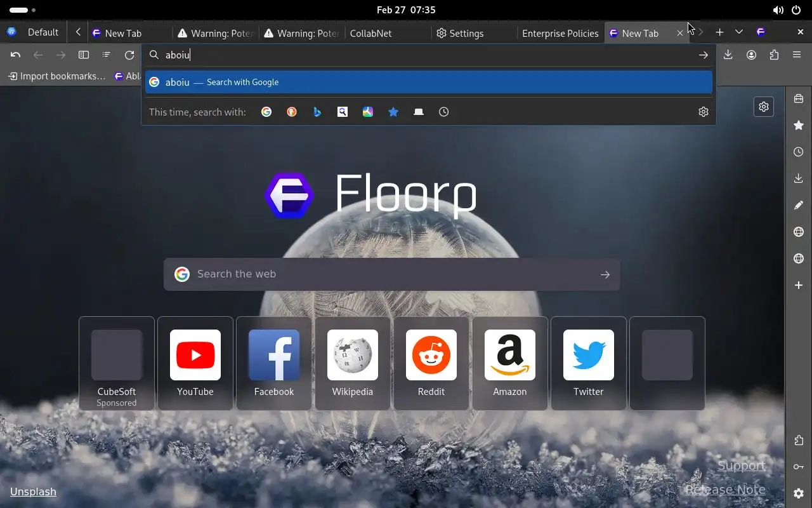Open the Facebook shortcut tile

pos(274,363)
